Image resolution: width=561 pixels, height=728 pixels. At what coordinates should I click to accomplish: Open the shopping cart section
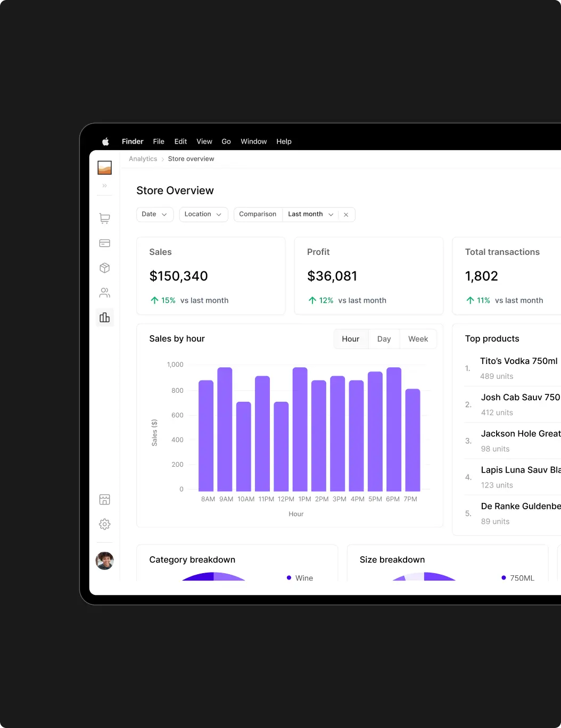105,218
